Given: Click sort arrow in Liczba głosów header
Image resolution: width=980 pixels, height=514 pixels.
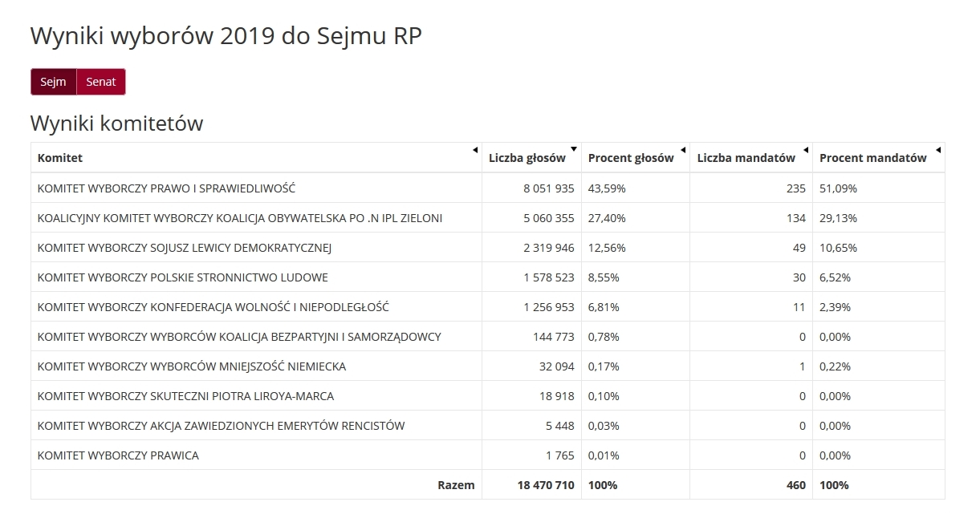Looking at the screenshot, I should (574, 149).
